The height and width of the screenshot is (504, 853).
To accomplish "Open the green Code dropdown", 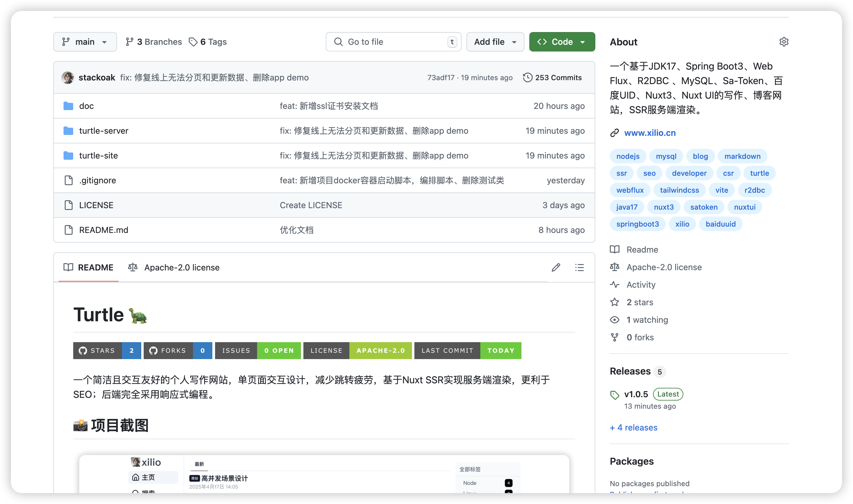I will pos(562,42).
